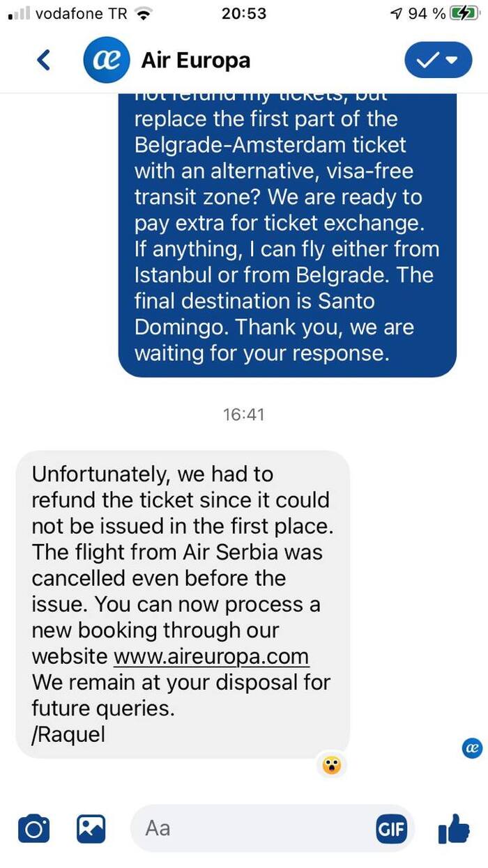Image resolution: width=488 pixels, height=868 pixels.
Task: Open the photo gallery icon
Action: tap(91, 829)
